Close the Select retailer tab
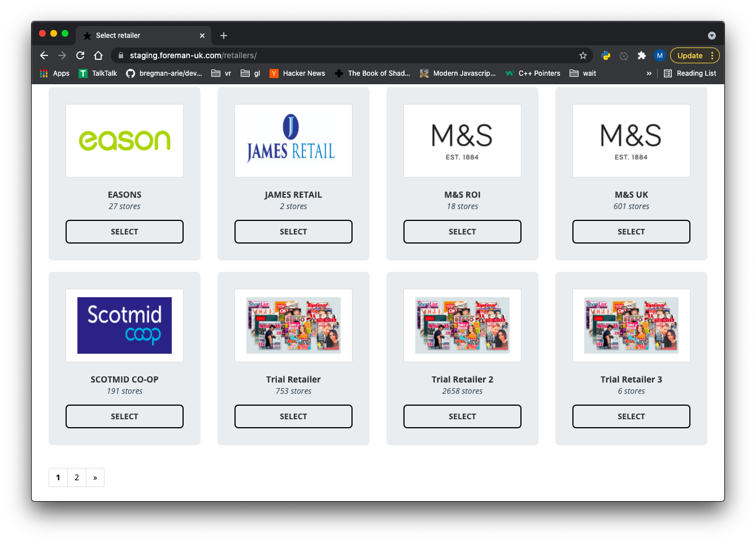This screenshot has width=756, height=543. tap(202, 36)
